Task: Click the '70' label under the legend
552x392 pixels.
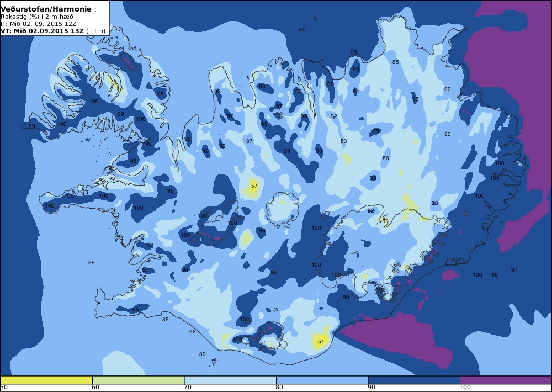Action: click(188, 388)
